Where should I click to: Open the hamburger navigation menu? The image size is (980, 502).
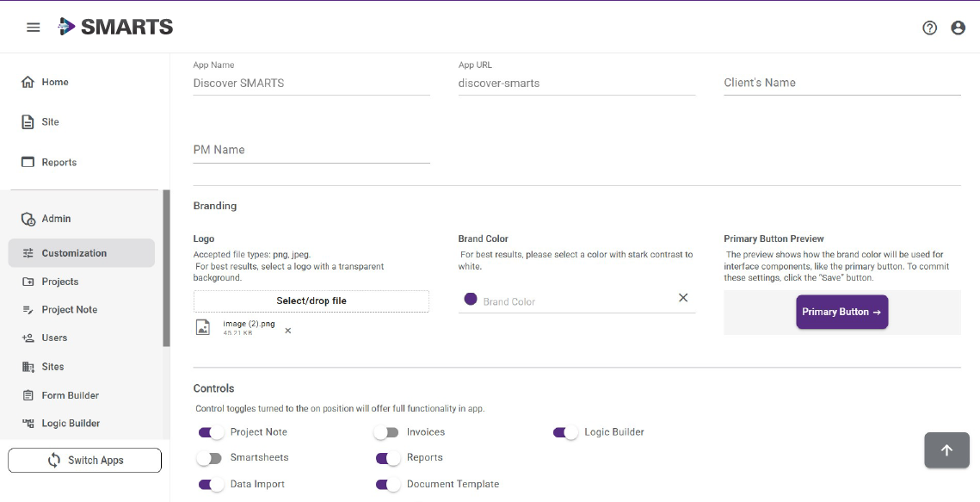point(34,28)
